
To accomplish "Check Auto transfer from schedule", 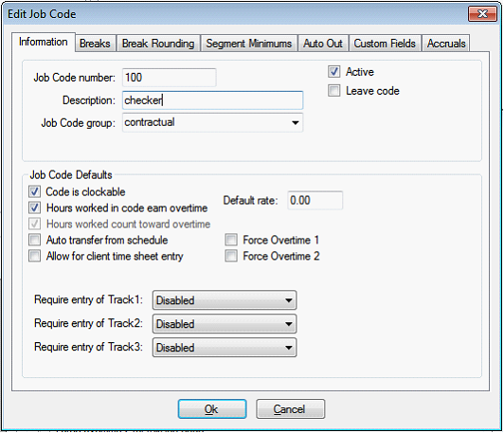I will point(34,240).
